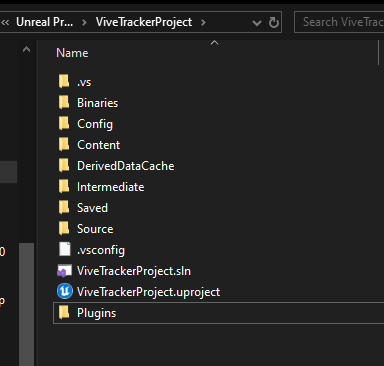
Task: Click the .vsconfig file icon
Action: point(65,249)
